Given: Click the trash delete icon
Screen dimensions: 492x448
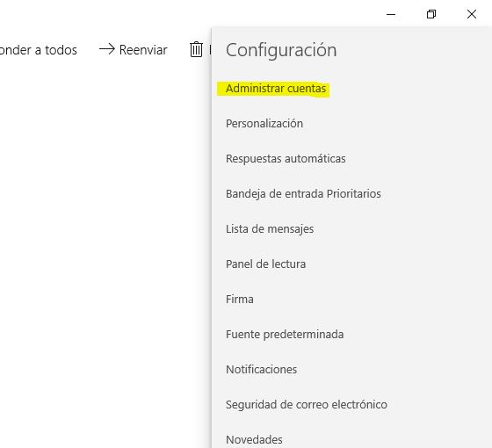Looking at the screenshot, I should pyautogui.click(x=196, y=49).
